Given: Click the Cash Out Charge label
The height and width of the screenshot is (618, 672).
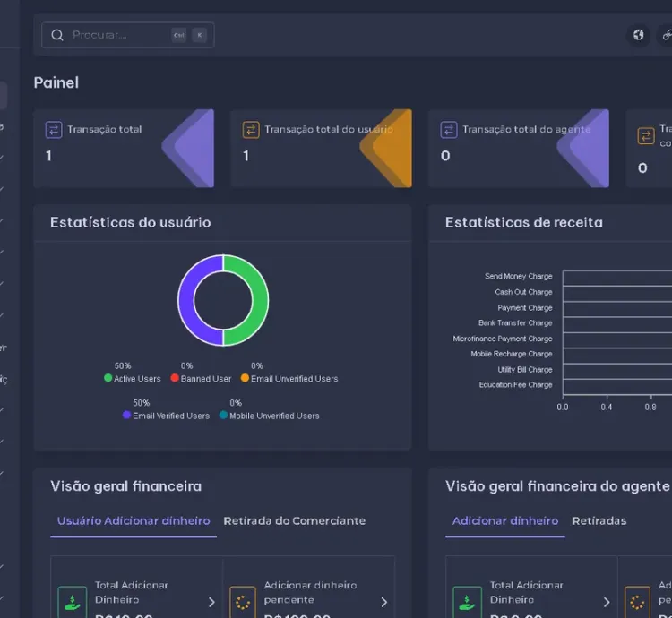Looking at the screenshot, I should (x=524, y=292).
